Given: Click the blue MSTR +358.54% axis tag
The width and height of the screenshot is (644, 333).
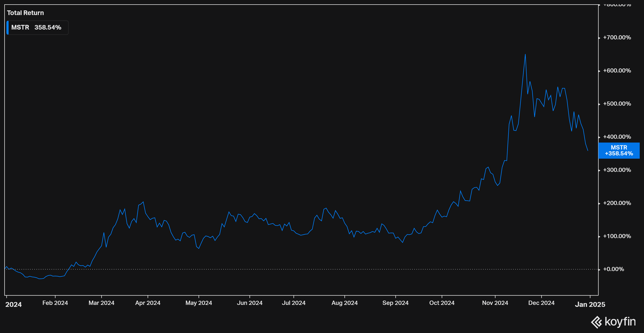Looking at the screenshot, I should 619,150.
